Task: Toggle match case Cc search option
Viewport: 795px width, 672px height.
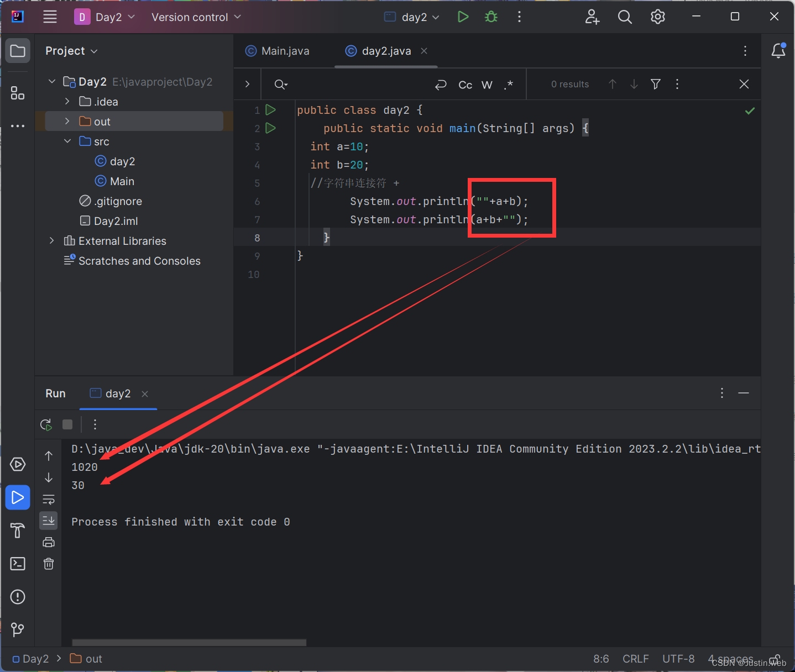Action: (x=466, y=85)
